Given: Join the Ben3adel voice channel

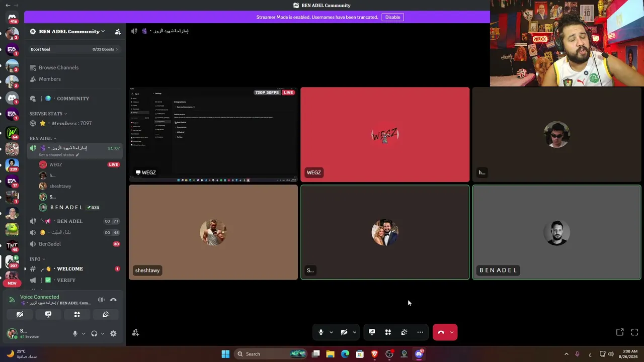Looking at the screenshot, I should pos(74,244).
